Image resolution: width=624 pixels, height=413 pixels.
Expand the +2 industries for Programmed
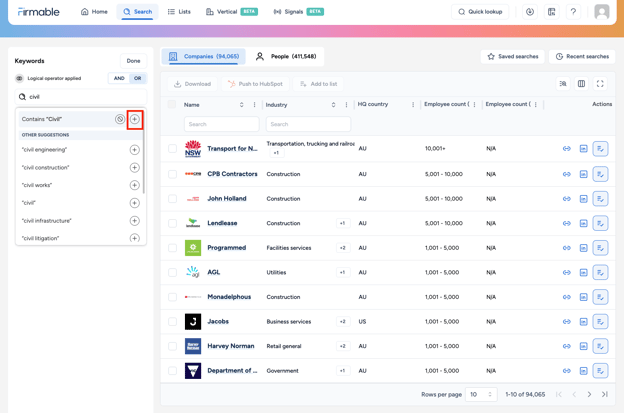[343, 248]
